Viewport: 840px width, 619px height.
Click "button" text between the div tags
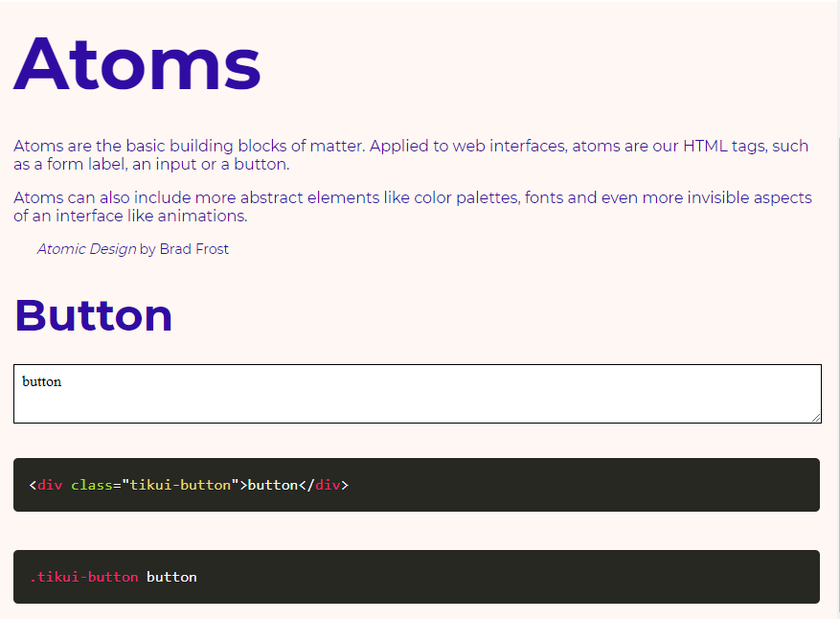(273, 485)
